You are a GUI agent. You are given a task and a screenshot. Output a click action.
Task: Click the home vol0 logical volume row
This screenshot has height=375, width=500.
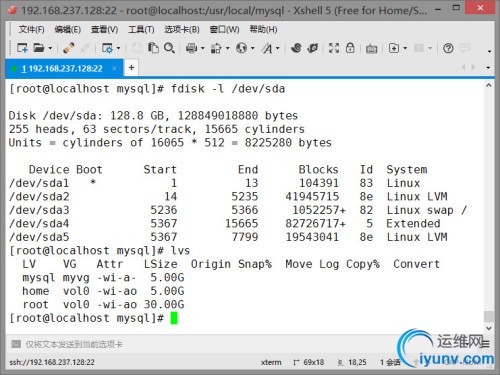[103, 291]
